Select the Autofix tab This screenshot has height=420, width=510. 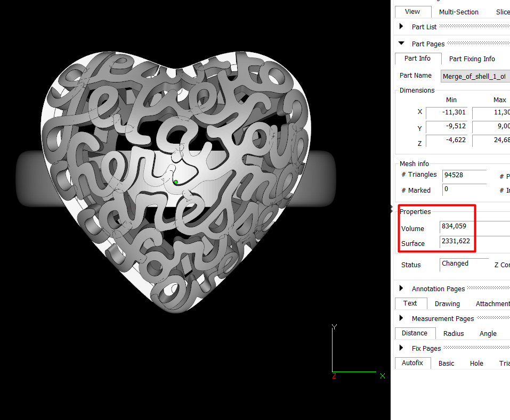point(413,363)
